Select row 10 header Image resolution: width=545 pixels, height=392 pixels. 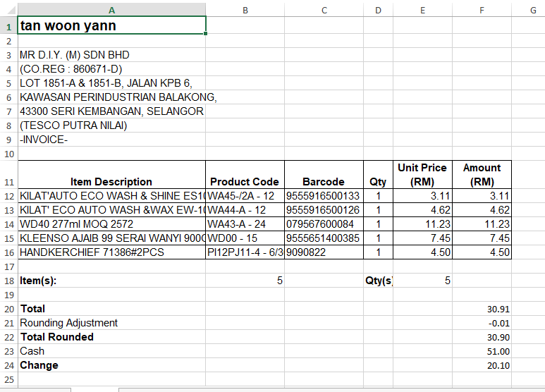(x=8, y=154)
